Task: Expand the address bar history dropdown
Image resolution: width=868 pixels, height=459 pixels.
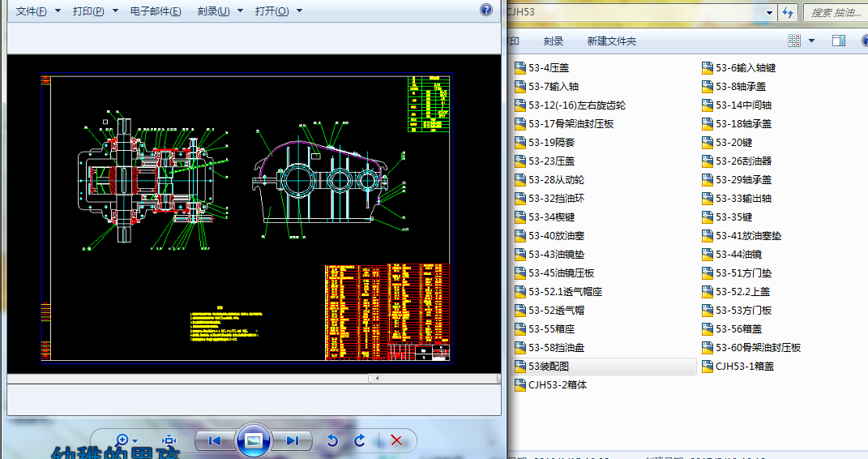Action: click(768, 12)
